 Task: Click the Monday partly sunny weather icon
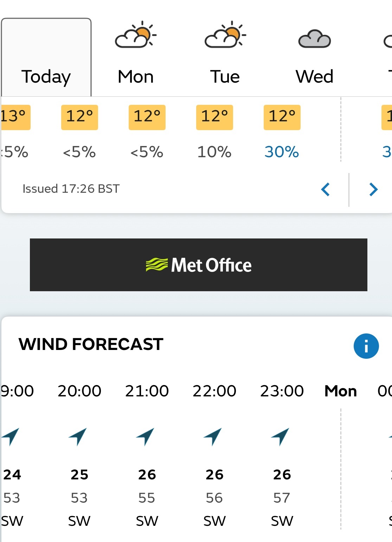[x=136, y=34]
